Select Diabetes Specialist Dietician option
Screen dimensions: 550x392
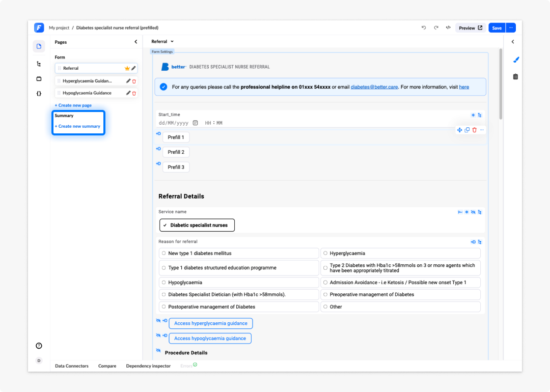[x=239, y=295]
